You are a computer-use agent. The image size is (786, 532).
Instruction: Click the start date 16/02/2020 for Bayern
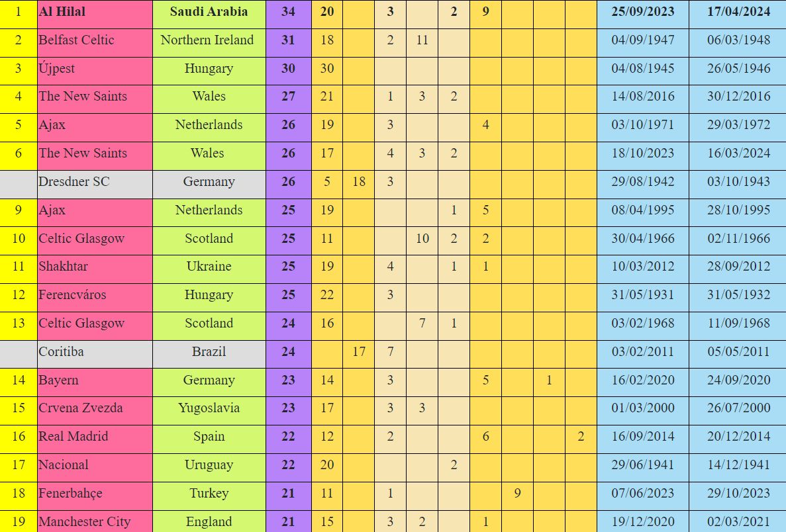pos(642,380)
